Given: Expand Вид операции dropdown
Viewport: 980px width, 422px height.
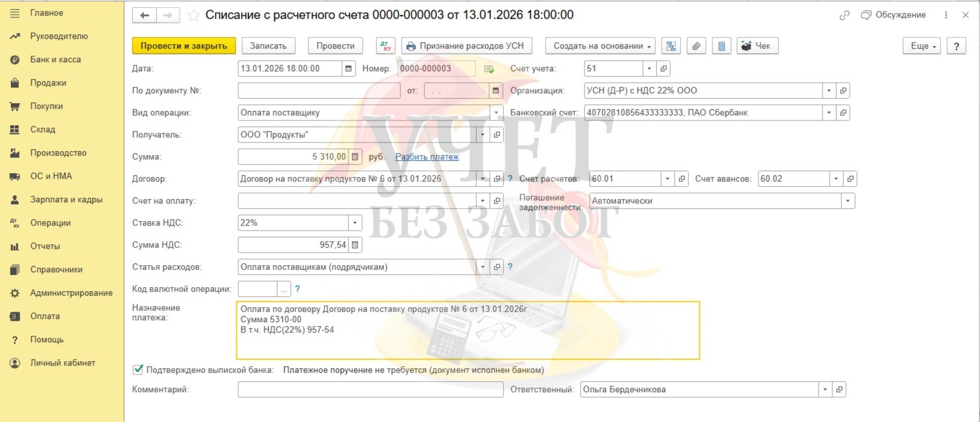Looking at the screenshot, I should pyautogui.click(x=497, y=113).
